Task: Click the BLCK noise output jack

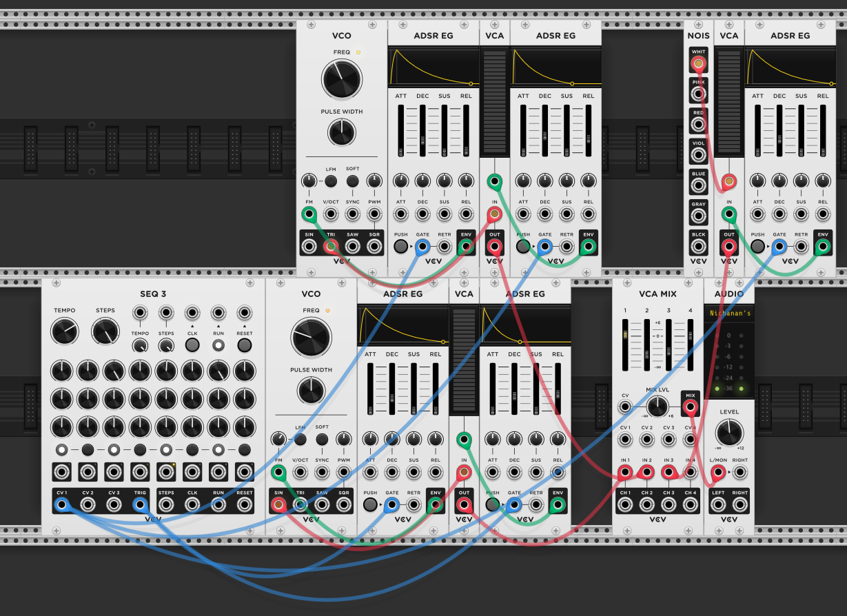Action: click(699, 247)
